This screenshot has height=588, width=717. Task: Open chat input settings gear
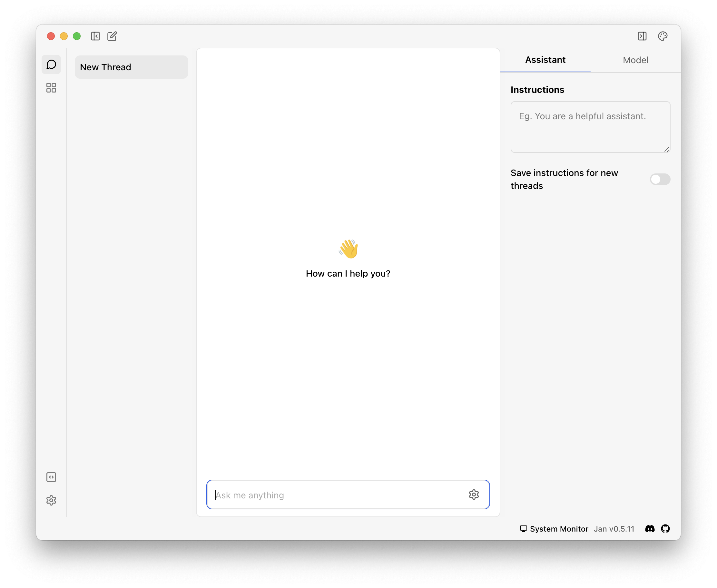474,495
